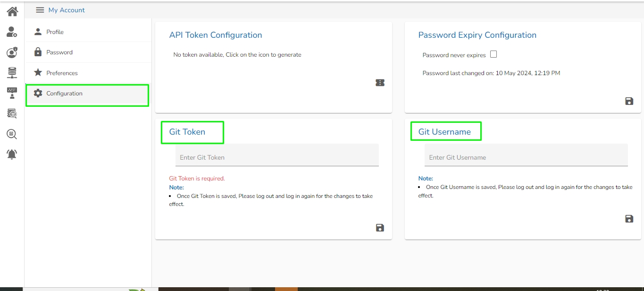644x291 pixels.
Task: Toggle the hamburger menu beside My Account
Action: click(x=40, y=10)
